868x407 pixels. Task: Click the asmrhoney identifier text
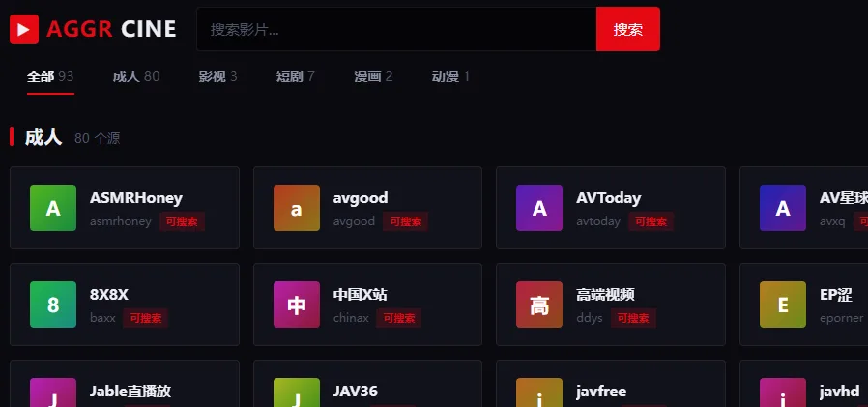(121, 221)
